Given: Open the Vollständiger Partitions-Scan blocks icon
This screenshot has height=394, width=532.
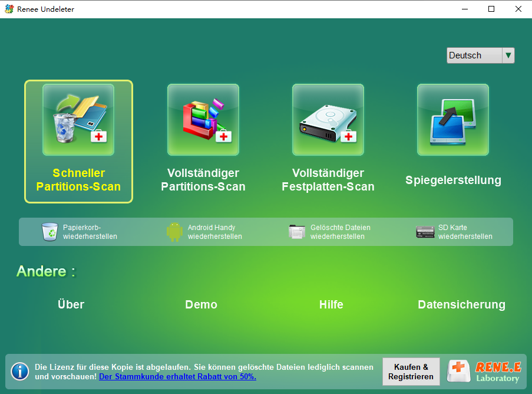Looking at the screenshot, I should (x=203, y=120).
